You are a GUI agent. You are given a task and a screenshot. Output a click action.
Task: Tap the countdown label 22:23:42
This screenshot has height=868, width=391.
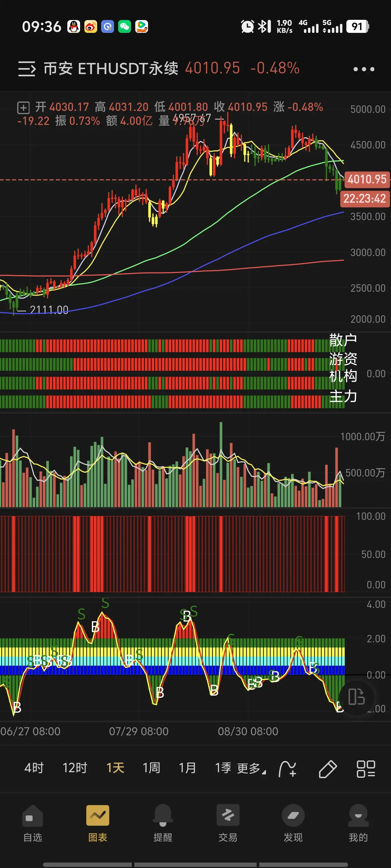point(364,198)
